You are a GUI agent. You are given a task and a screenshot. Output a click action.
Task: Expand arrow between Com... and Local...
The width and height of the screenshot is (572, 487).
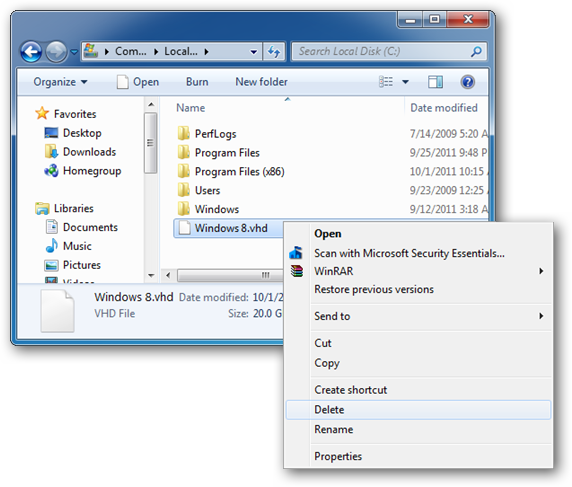click(156, 52)
